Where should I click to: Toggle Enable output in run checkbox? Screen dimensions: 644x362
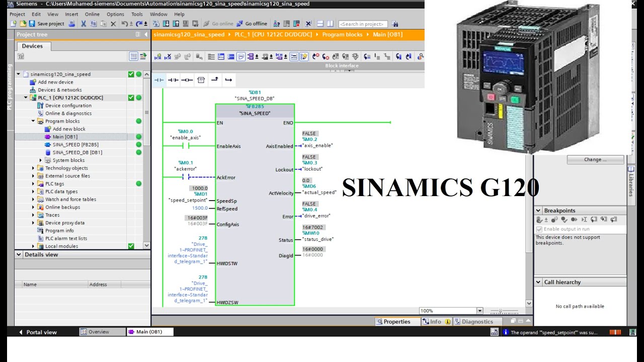tap(539, 229)
